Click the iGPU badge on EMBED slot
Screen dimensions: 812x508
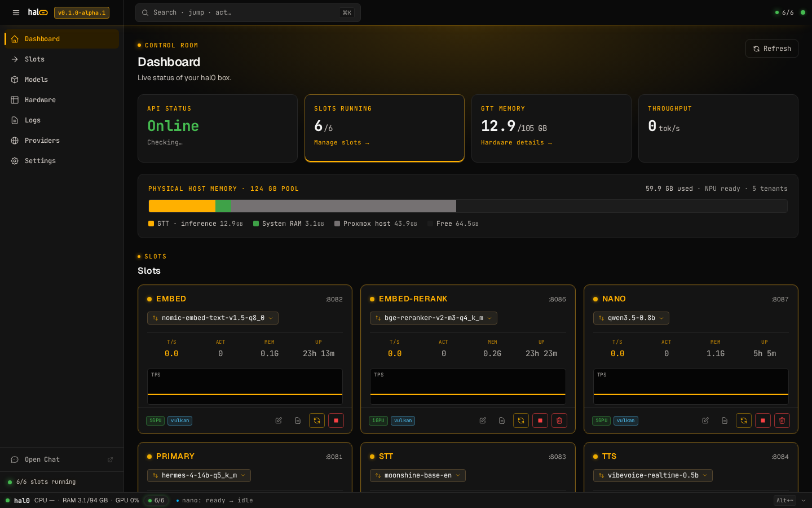coord(156,421)
